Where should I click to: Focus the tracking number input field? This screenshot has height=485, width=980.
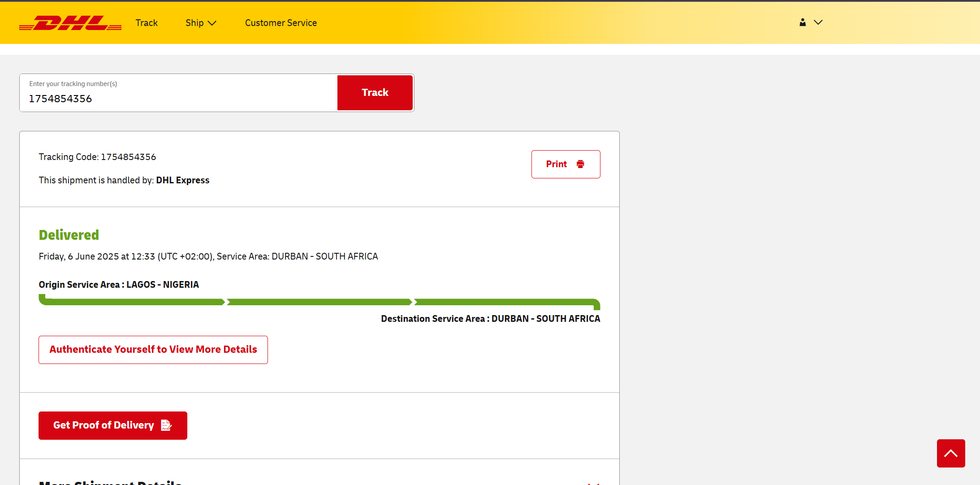(x=178, y=93)
